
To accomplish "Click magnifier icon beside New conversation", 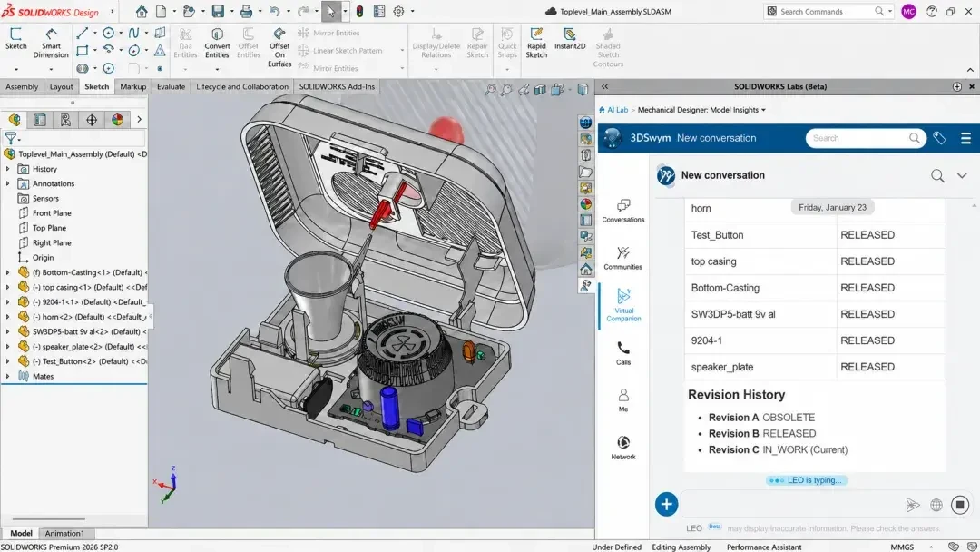I will tap(937, 176).
